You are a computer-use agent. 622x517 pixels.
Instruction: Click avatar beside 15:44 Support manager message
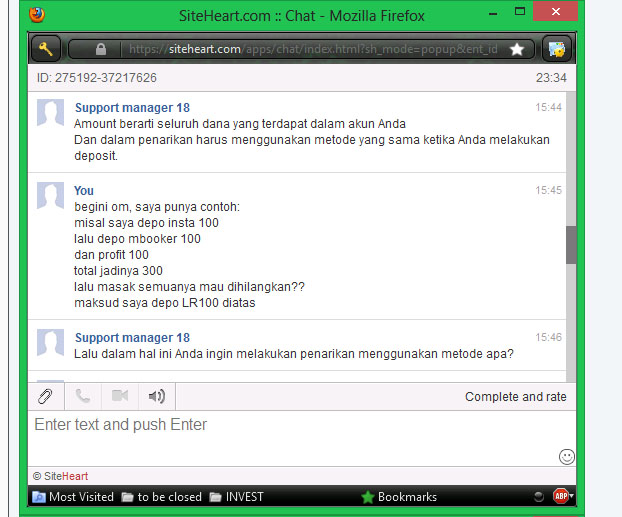coord(50,113)
